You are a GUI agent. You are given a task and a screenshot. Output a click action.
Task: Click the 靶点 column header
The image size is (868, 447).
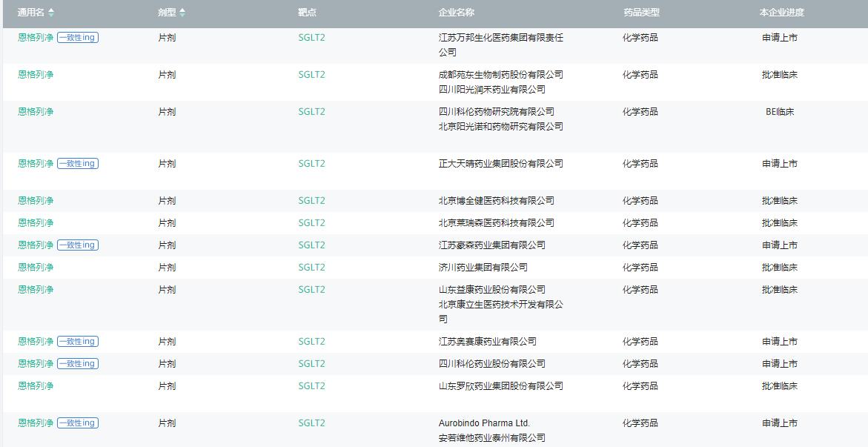click(x=307, y=13)
